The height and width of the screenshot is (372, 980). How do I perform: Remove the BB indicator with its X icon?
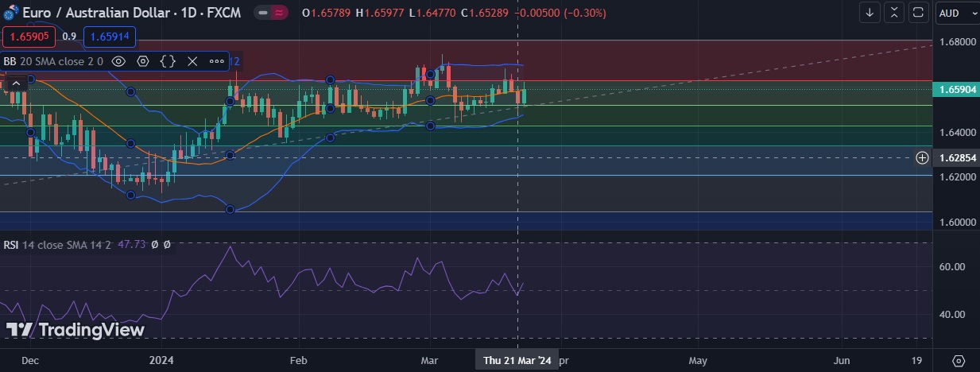[192, 60]
